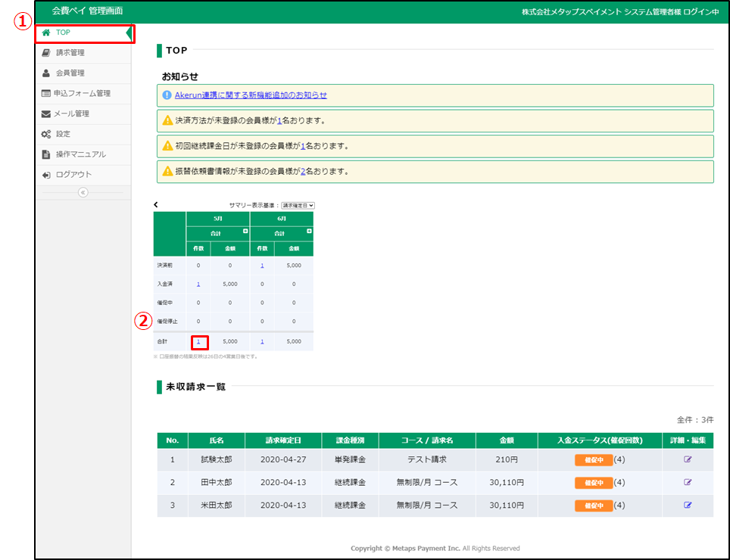Click the 5月 header in summary table
Screen dimensions: 730x560
tap(218, 219)
